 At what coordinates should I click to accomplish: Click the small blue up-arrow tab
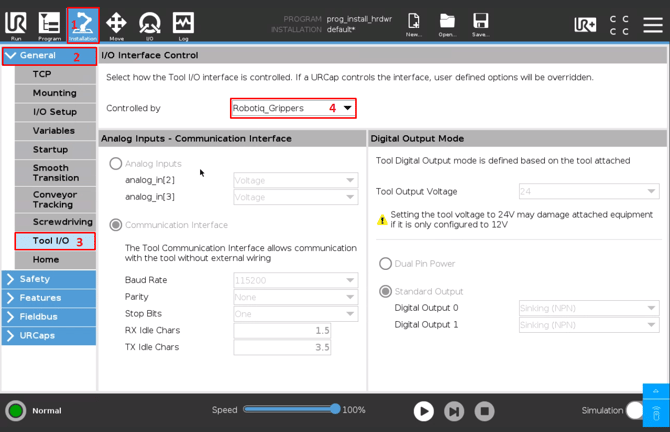656,391
